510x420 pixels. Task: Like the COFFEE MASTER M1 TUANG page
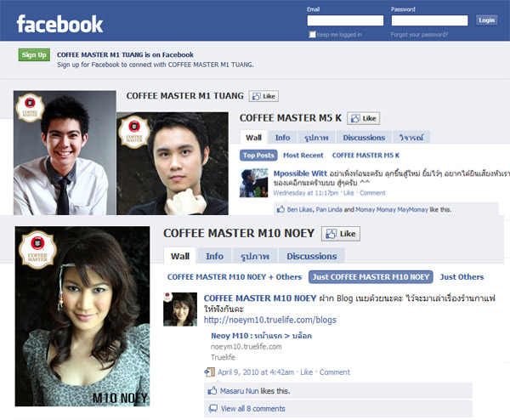[x=263, y=96]
